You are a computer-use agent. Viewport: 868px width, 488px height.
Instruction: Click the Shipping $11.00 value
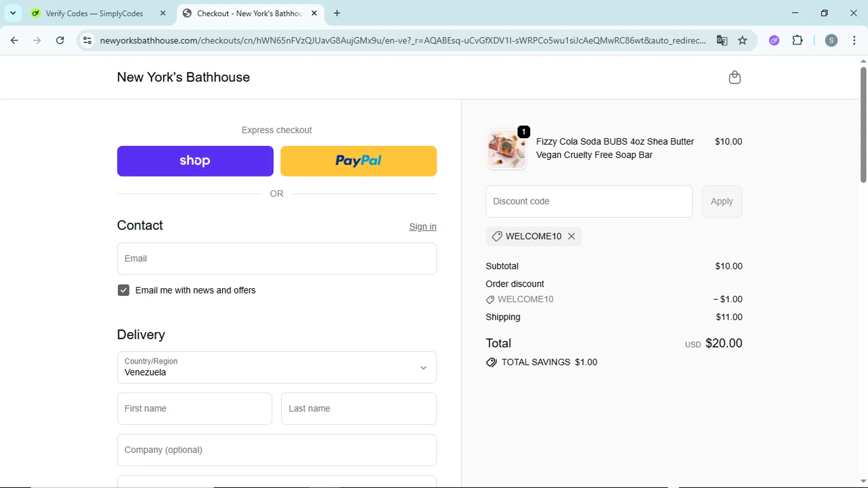point(729,317)
